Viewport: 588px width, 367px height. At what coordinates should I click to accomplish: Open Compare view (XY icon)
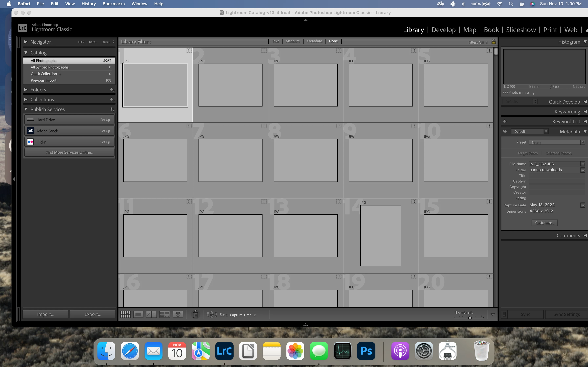[151, 314]
